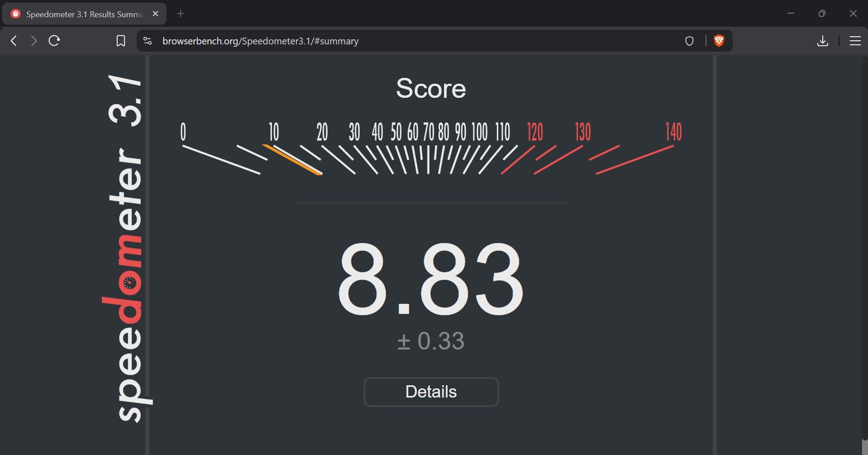Open the Brave Shields lion icon
The image size is (868, 455).
click(x=719, y=41)
